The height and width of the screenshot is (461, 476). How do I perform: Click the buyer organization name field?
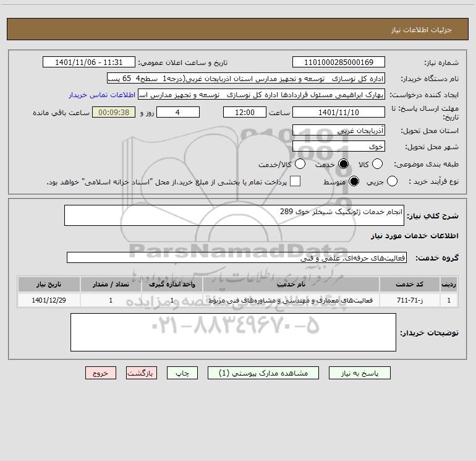point(246,78)
